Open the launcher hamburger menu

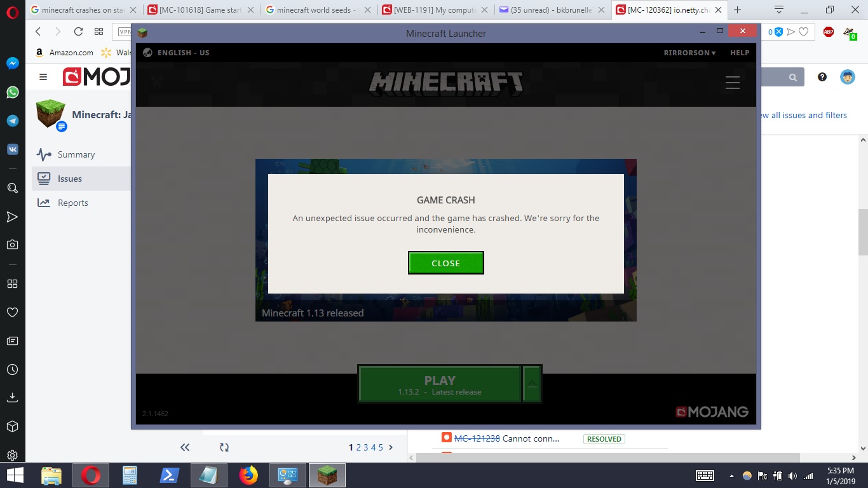(x=732, y=83)
